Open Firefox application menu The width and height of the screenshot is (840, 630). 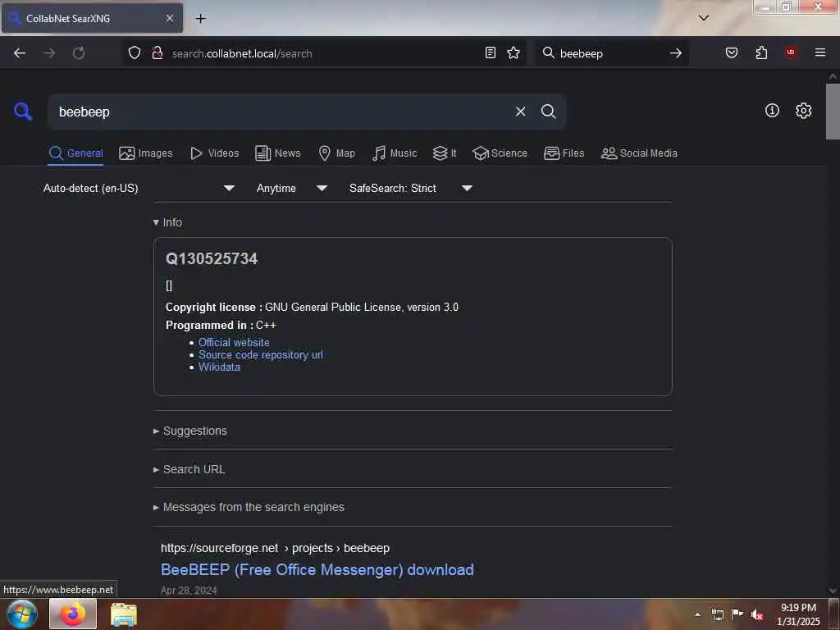819,52
